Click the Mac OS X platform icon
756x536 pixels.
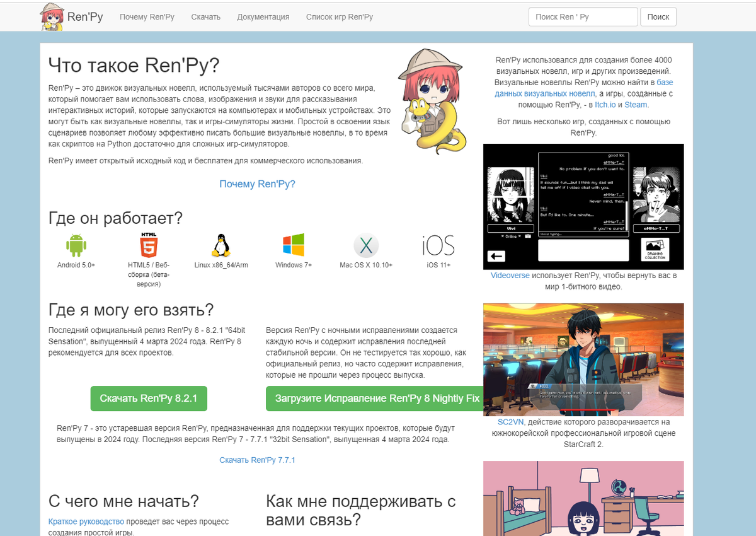point(366,245)
